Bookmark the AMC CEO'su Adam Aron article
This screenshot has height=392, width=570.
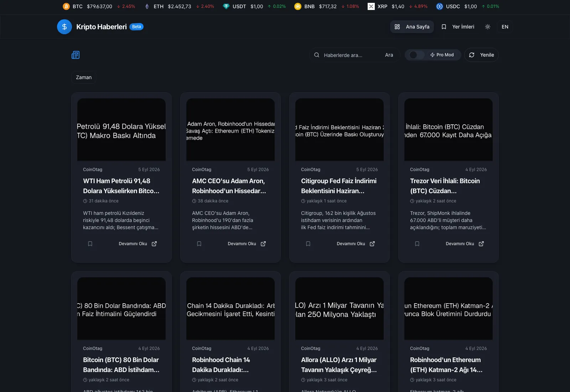pos(199,244)
